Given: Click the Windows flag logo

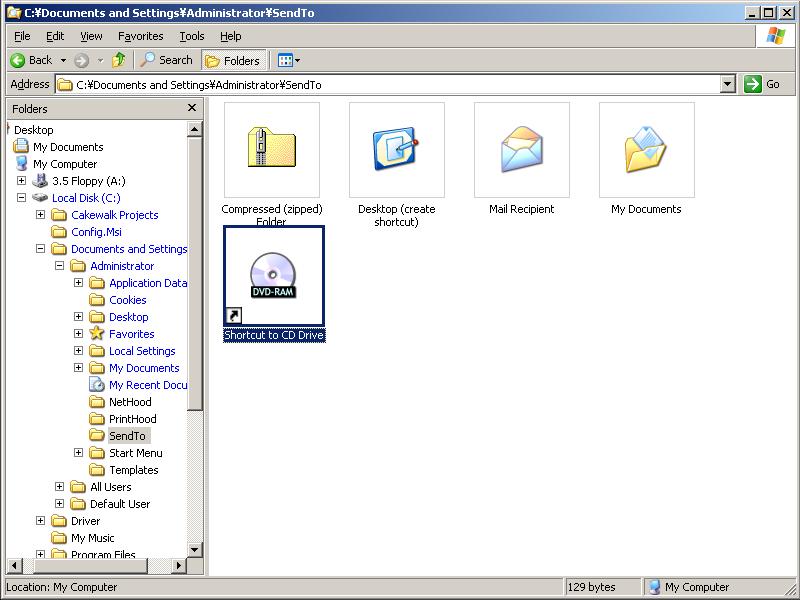Looking at the screenshot, I should pos(776,36).
